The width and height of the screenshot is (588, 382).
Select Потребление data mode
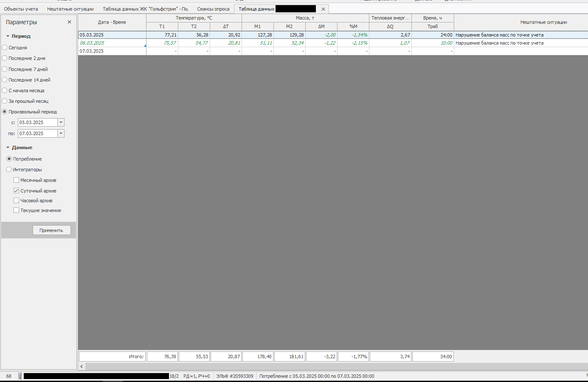9,159
